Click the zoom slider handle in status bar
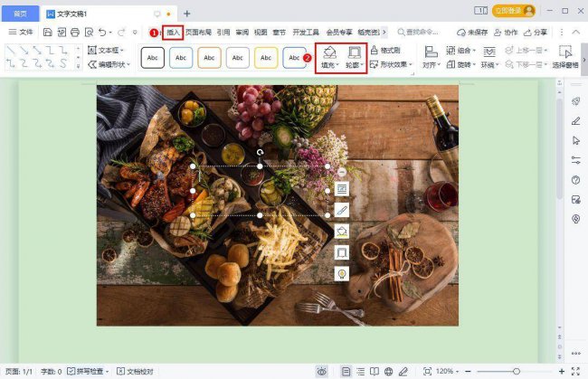The image size is (588, 379). click(x=517, y=372)
